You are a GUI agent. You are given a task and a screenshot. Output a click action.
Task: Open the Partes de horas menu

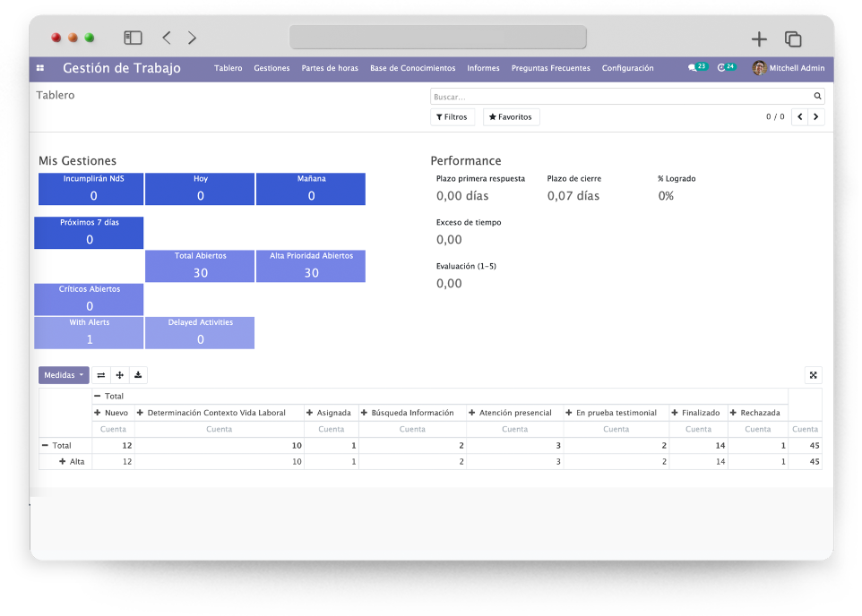point(330,68)
